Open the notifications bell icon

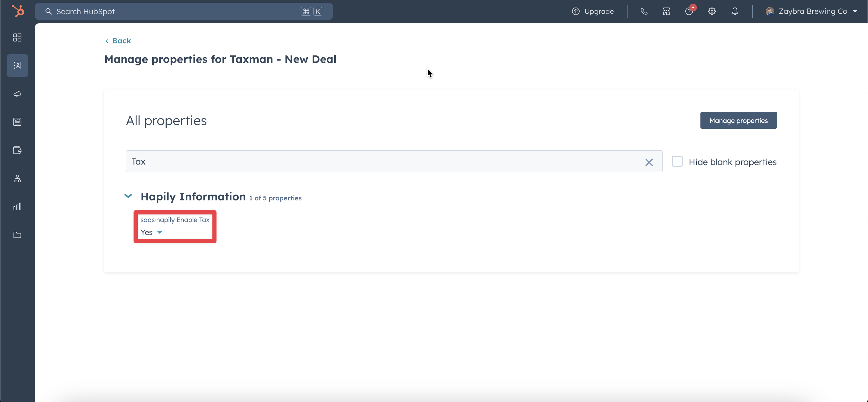[734, 11]
